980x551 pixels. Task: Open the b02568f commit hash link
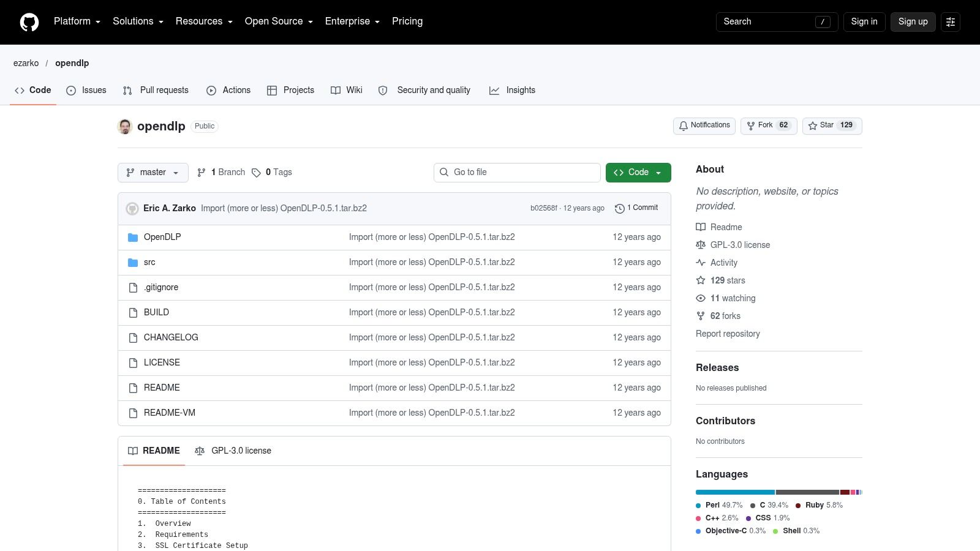point(544,208)
